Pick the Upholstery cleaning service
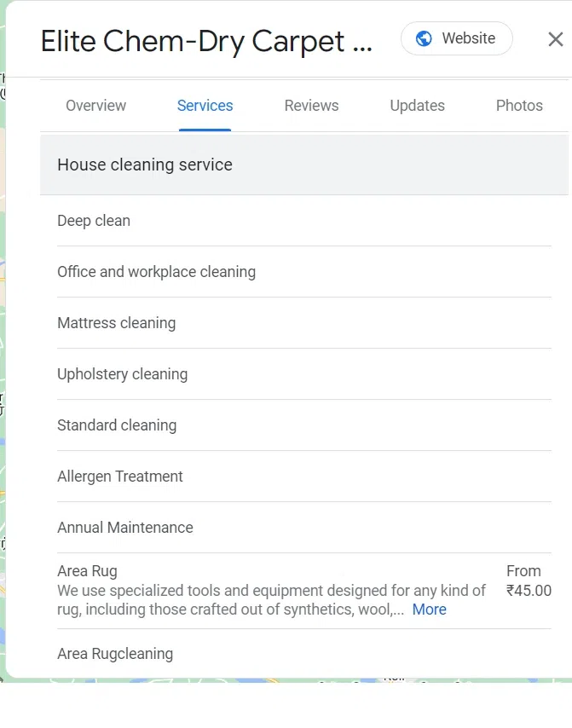 tap(122, 374)
